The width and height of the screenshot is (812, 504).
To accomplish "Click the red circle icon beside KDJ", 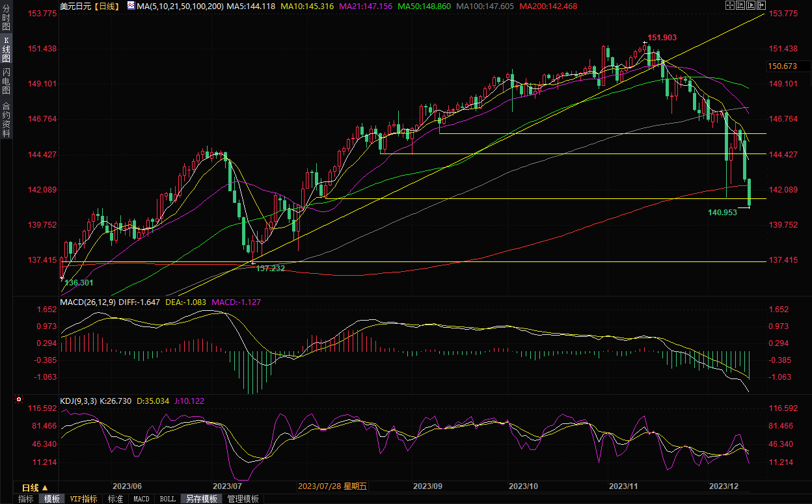I will point(18,400).
